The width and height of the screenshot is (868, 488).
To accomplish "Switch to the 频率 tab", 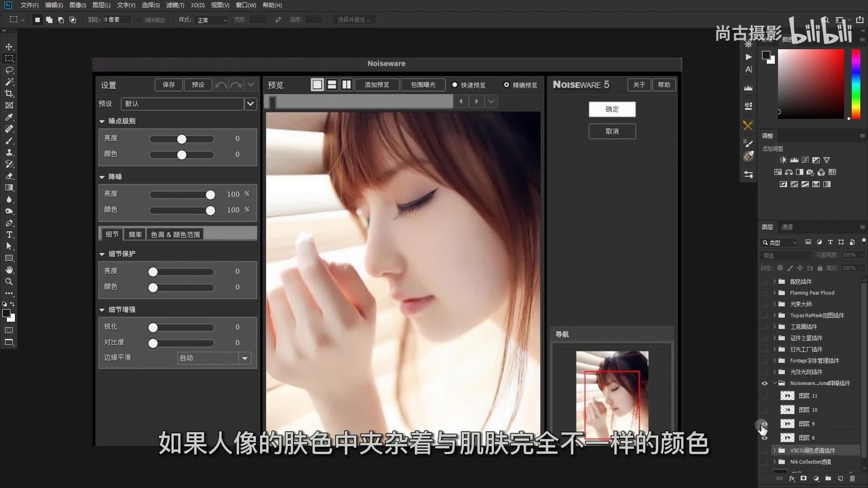I will (x=135, y=235).
